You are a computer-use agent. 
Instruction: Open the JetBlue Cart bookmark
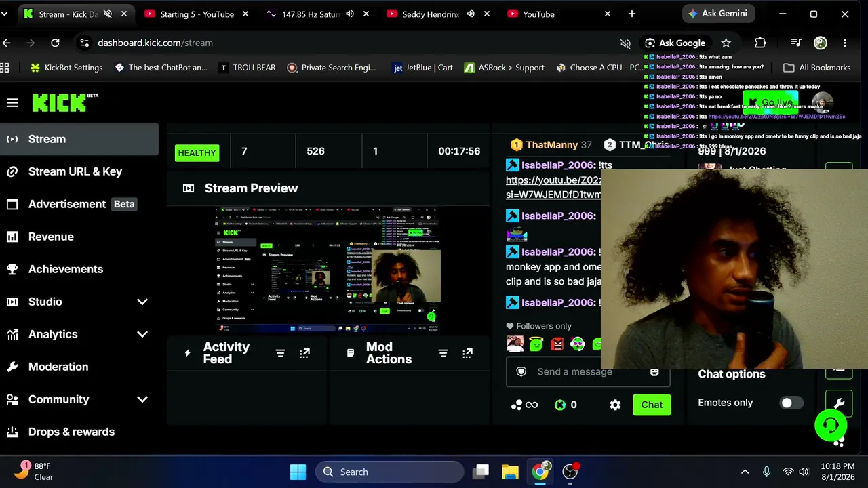[x=423, y=68]
